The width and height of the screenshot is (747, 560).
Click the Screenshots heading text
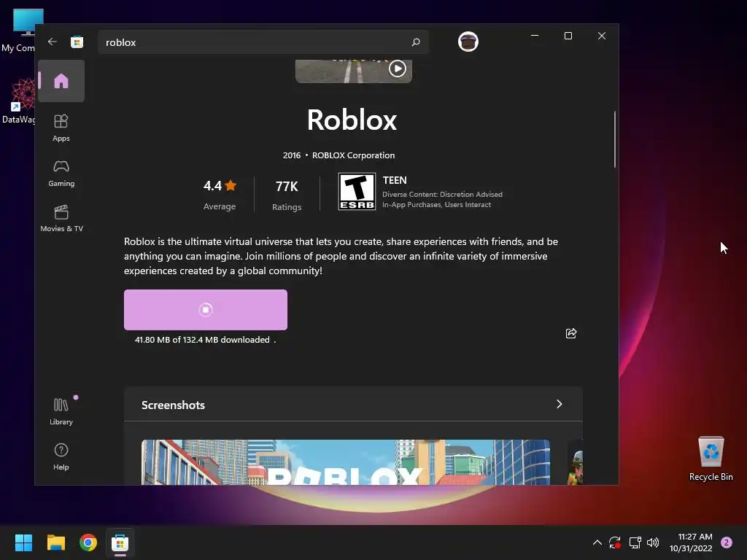point(173,405)
